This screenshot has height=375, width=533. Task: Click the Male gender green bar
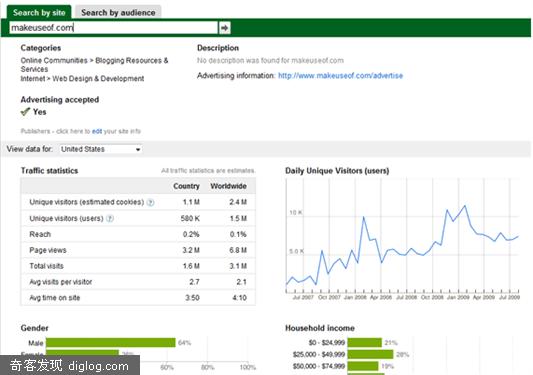pyautogui.click(x=111, y=343)
